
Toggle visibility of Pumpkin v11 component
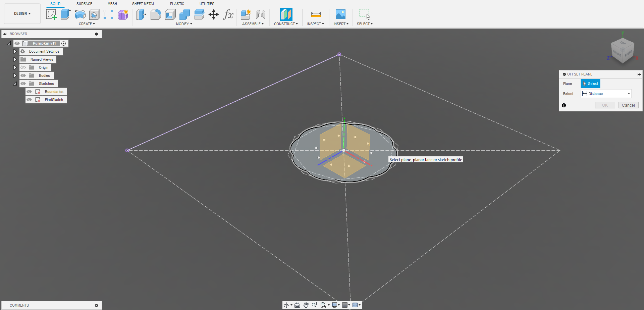pos(17,43)
